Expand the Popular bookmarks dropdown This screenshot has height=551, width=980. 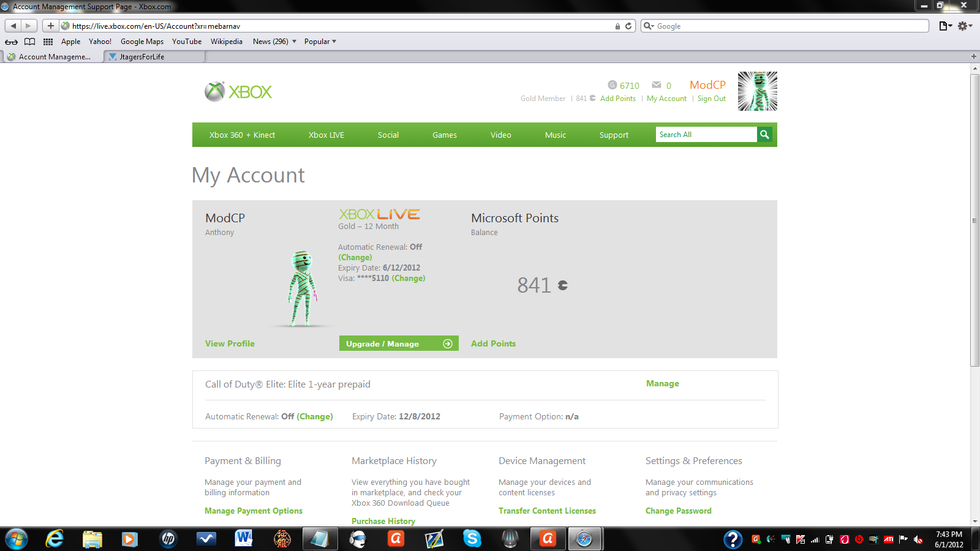click(320, 42)
